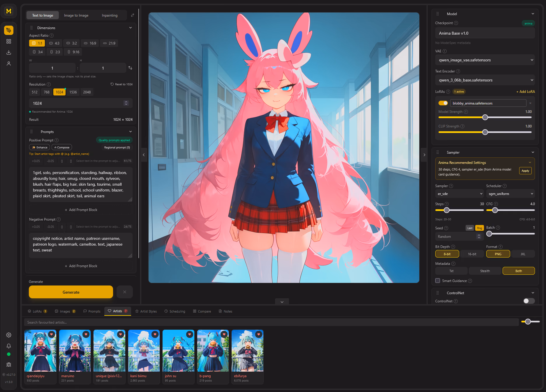Click the Checkpoint help icon
This screenshot has width=546, height=392.
tap(456, 23)
